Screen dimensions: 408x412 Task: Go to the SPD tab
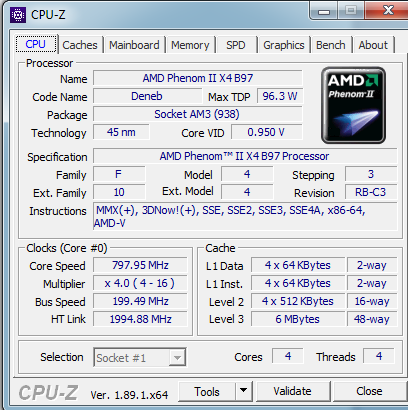coord(236,45)
